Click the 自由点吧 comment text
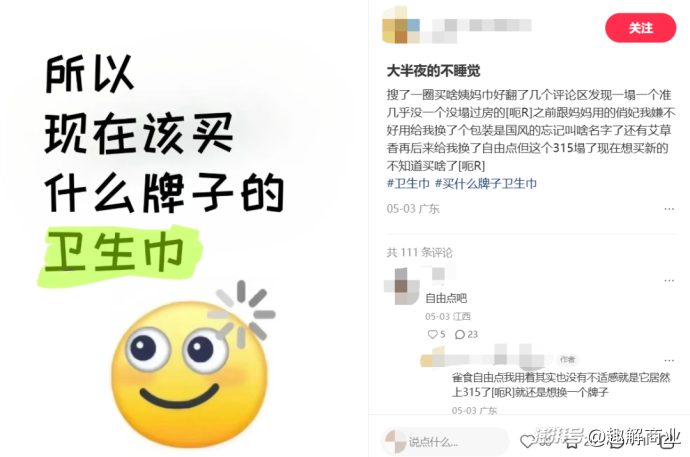 (x=446, y=298)
